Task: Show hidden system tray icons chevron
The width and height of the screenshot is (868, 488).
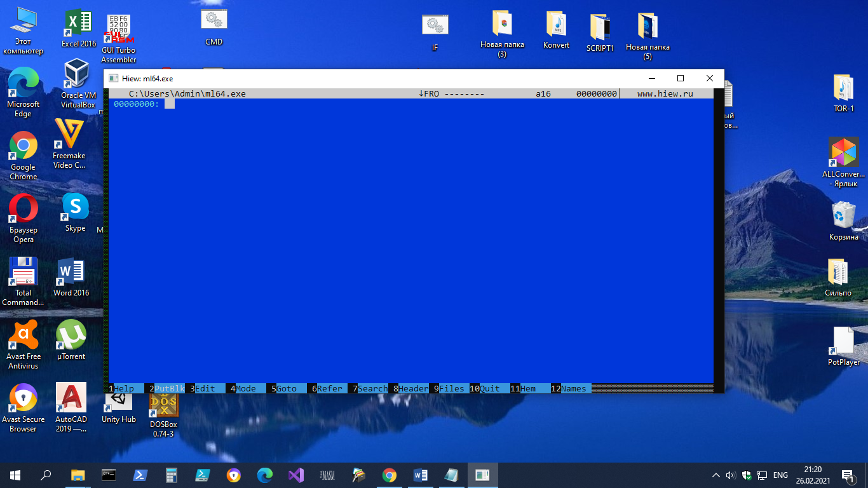Action: [x=716, y=475]
